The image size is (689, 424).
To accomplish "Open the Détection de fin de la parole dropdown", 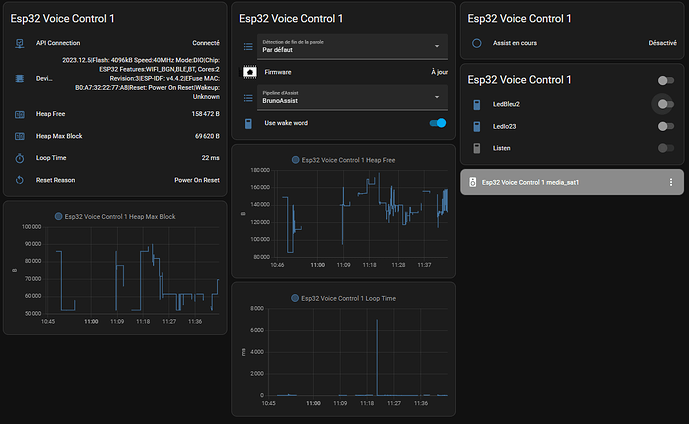I will click(x=341, y=46).
